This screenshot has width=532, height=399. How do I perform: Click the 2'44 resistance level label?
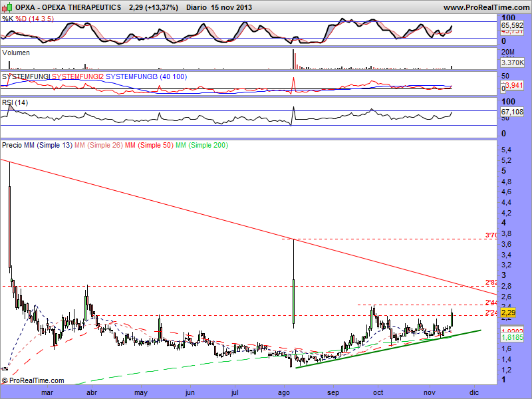pos(491,303)
